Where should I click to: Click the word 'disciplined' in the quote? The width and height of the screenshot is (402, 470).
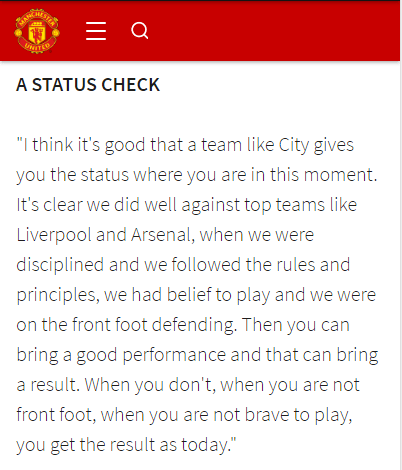(x=60, y=265)
